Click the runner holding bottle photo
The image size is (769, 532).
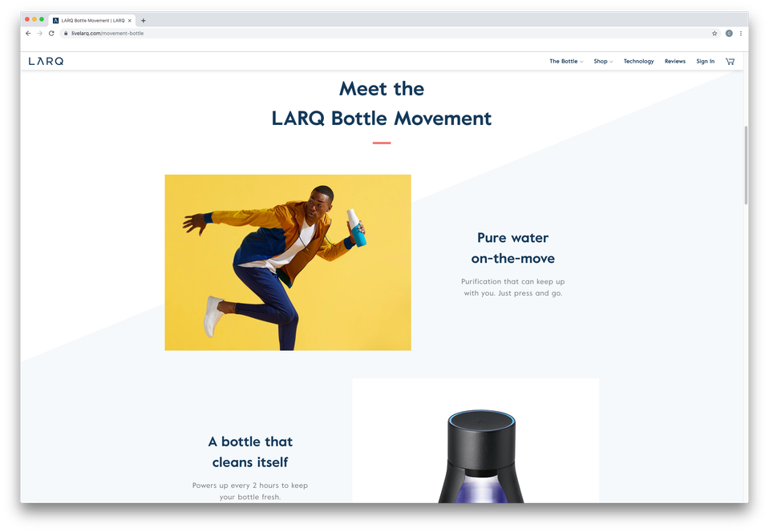[288, 263]
